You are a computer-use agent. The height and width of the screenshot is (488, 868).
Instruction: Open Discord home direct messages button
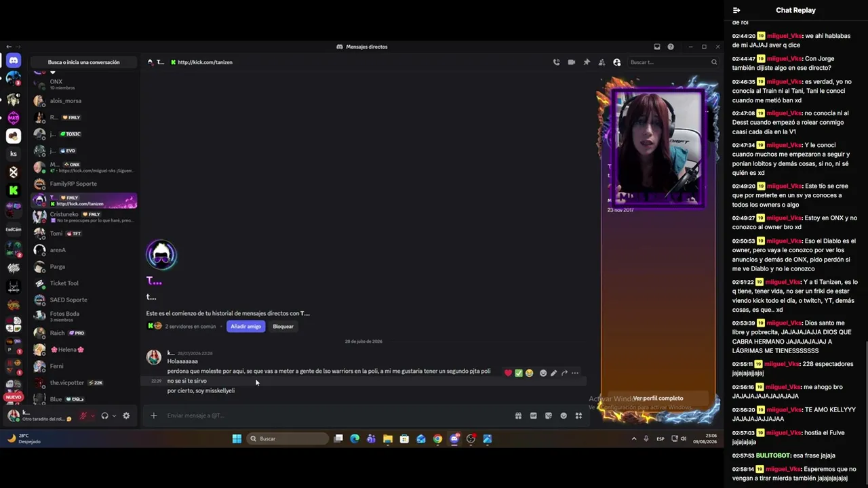(x=14, y=61)
